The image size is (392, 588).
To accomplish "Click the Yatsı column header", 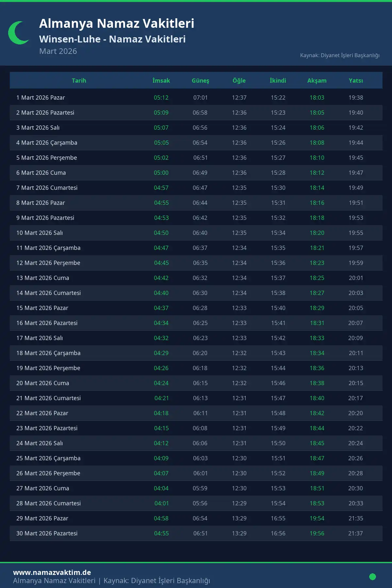I will [x=356, y=80].
